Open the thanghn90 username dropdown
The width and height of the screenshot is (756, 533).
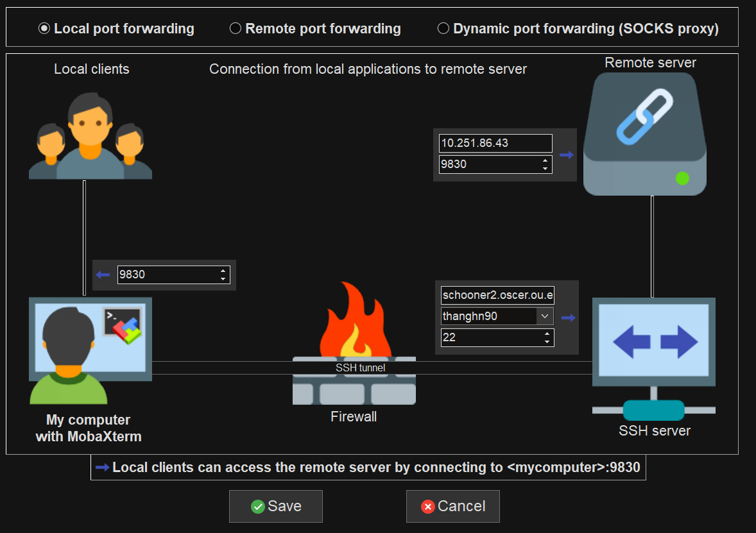(x=546, y=316)
